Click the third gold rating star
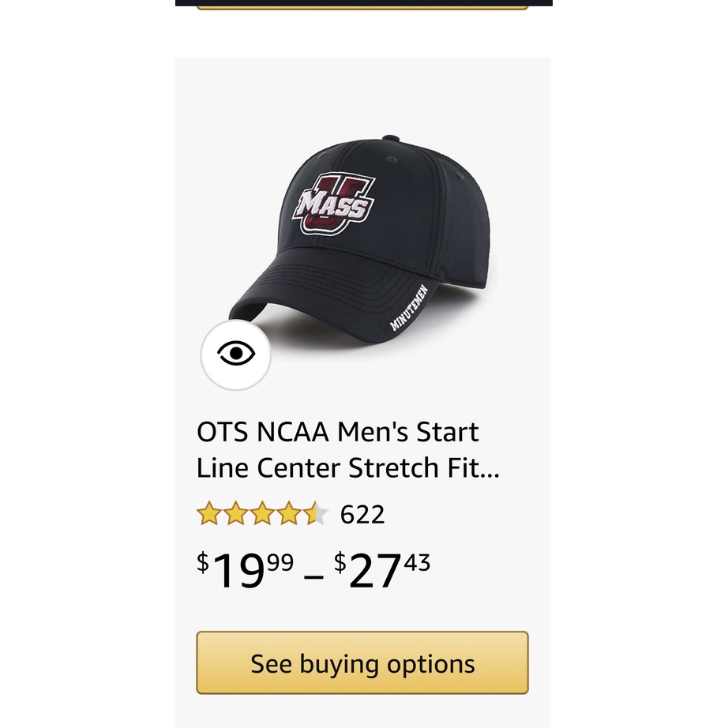This screenshot has width=728, height=728. [262, 514]
